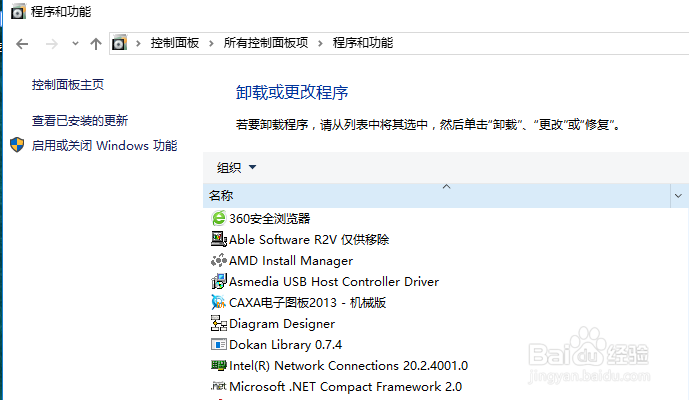This screenshot has width=689, height=400.
Task: Go forward with the forward arrow
Action: pos(52,44)
